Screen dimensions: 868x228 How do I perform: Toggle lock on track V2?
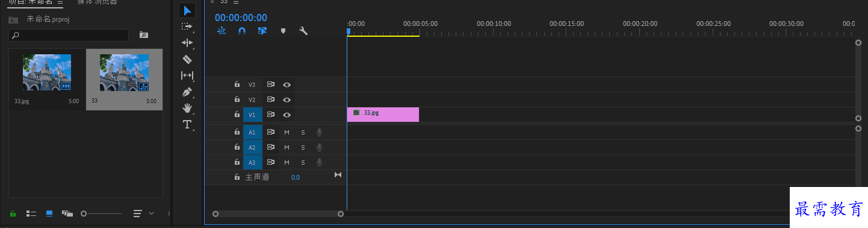[x=237, y=100]
